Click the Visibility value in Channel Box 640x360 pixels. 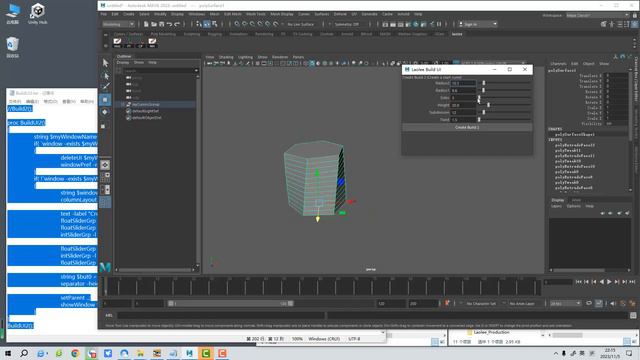point(616,124)
